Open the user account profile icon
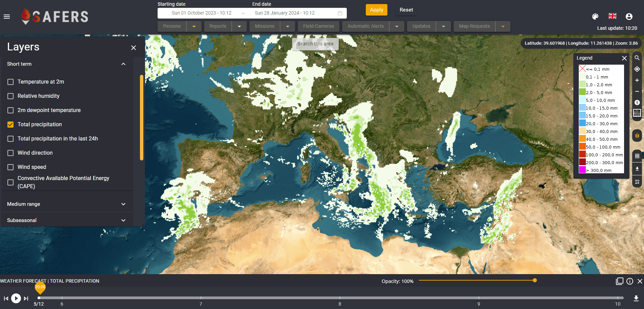The image size is (644, 309). (x=629, y=16)
